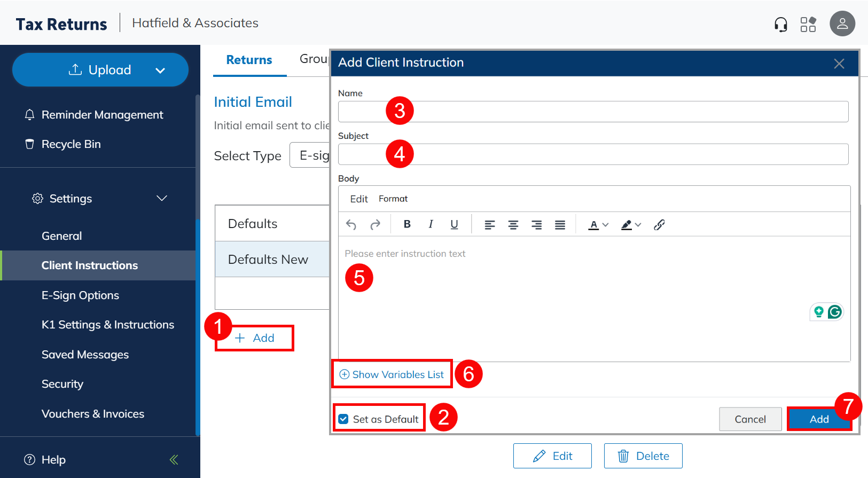Viewport: 868px width, 478px height.
Task: Click the redo arrow in editor
Action: pyautogui.click(x=375, y=225)
